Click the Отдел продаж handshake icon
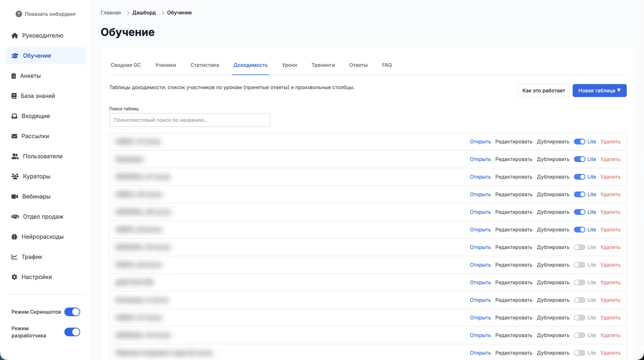644x360 pixels. coord(15,217)
